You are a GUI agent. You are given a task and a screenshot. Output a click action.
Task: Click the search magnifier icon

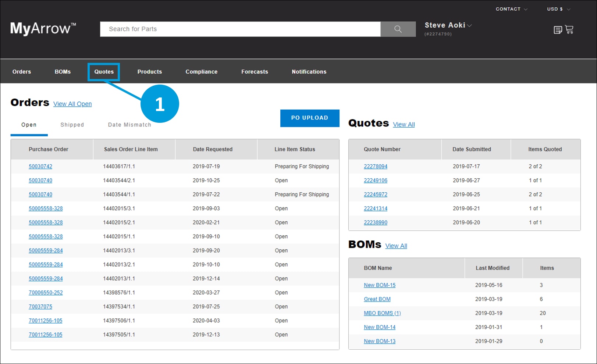point(398,29)
